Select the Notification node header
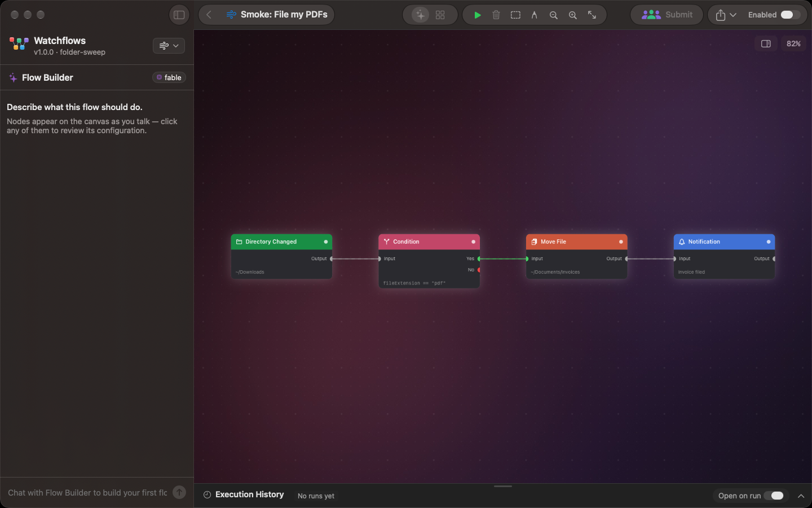 [725, 242]
